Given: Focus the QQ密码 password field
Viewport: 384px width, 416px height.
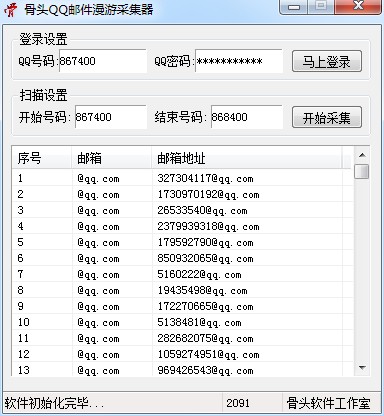Looking at the screenshot, I should pos(239,61).
